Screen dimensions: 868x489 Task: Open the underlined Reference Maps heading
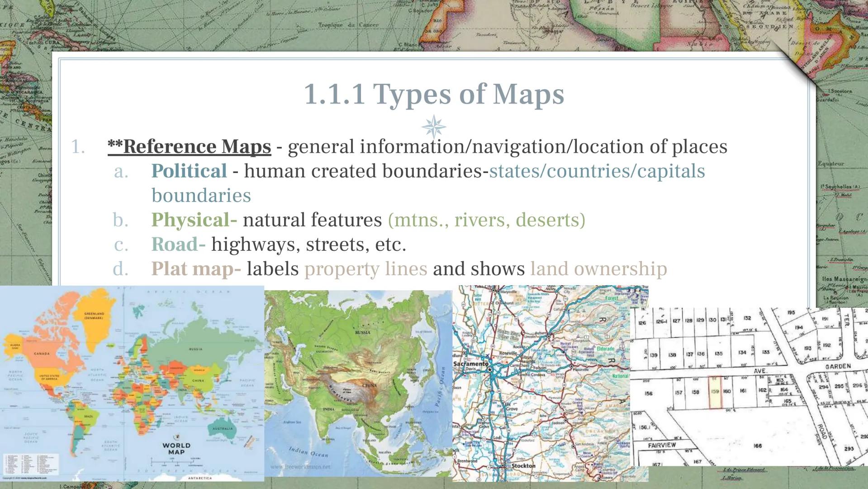pos(189,146)
